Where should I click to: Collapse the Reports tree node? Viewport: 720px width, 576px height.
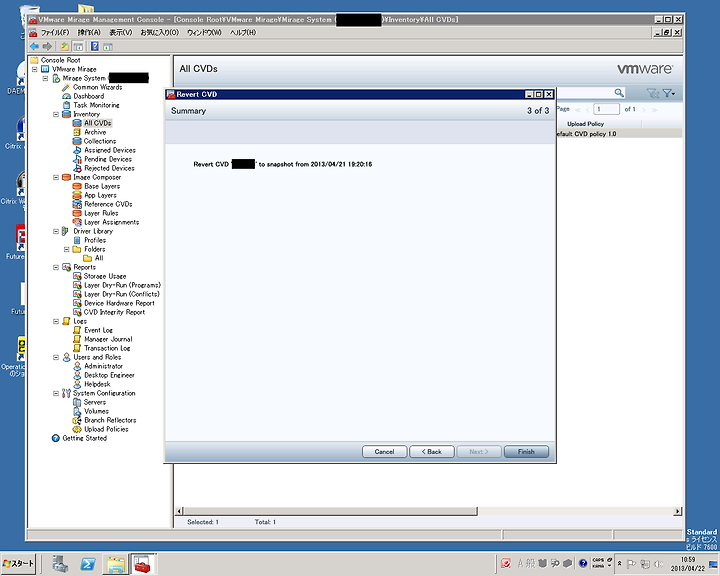click(56, 267)
